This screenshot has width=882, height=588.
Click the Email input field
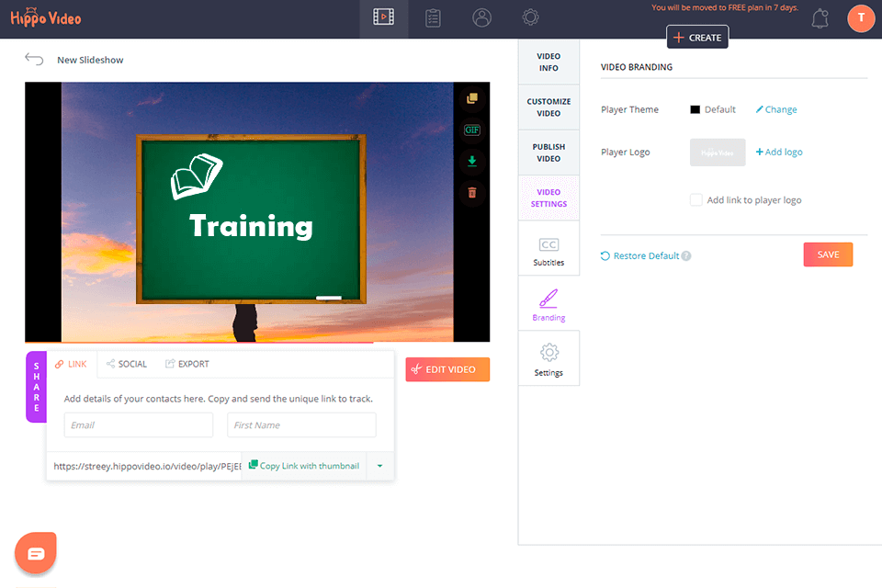pos(138,424)
